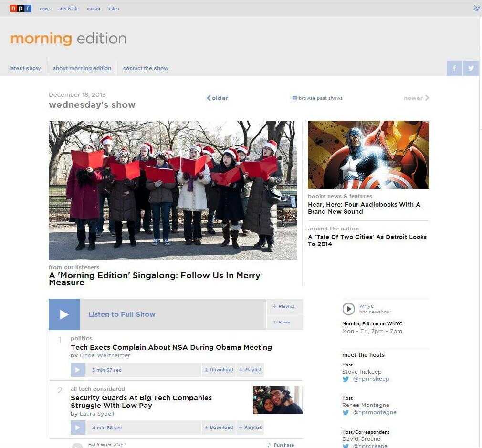
Task: Play the Tech Execs NSA segment
Action: point(77,369)
